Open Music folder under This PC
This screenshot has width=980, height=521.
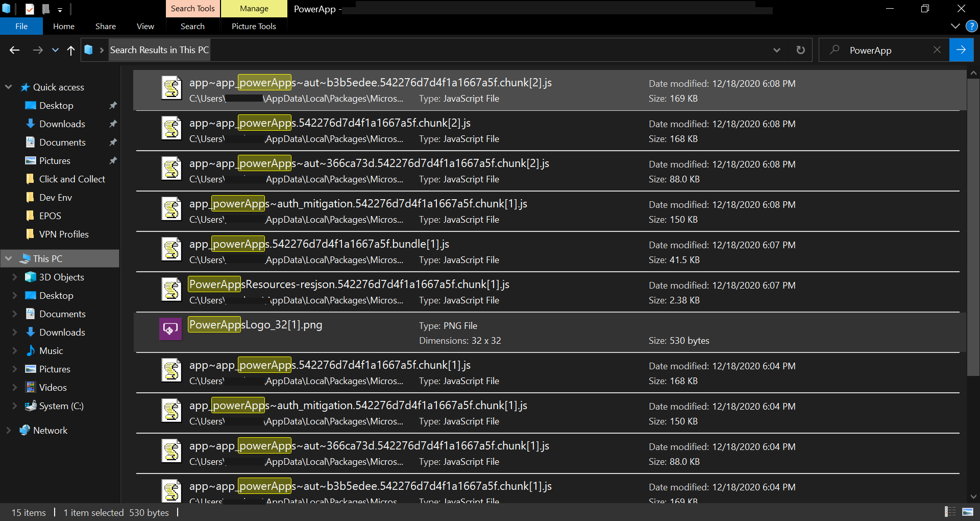[51, 351]
